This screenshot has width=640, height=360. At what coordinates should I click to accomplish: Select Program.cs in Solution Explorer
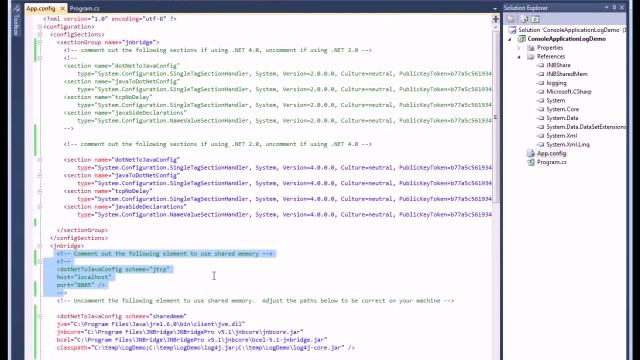coord(551,162)
